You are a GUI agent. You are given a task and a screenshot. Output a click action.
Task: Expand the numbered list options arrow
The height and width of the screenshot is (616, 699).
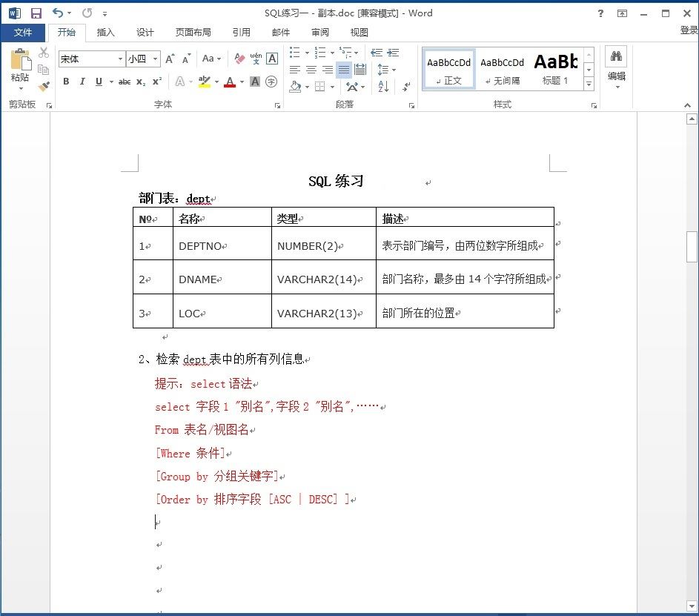(x=332, y=53)
